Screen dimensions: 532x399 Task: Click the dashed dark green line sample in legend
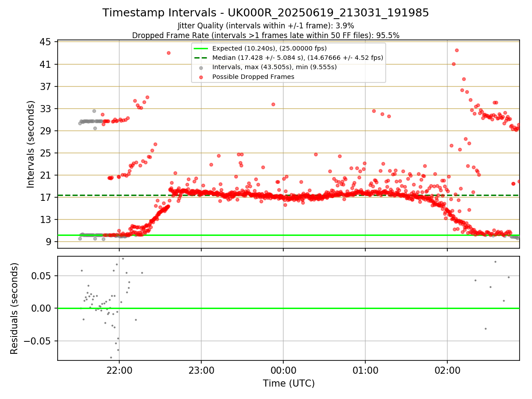pyautogui.click(x=201, y=58)
